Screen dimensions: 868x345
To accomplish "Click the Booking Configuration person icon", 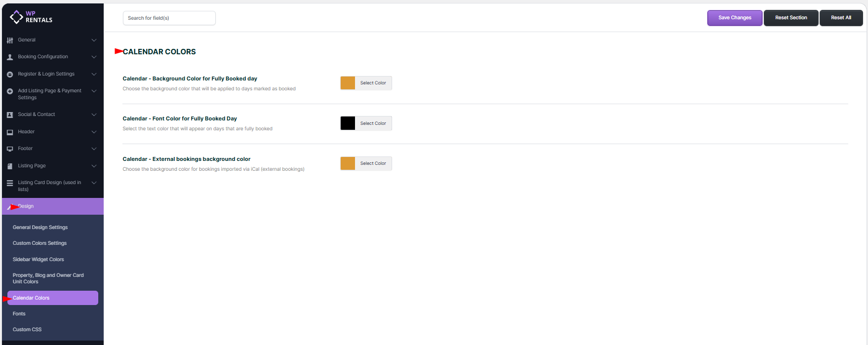I will click(x=10, y=57).
